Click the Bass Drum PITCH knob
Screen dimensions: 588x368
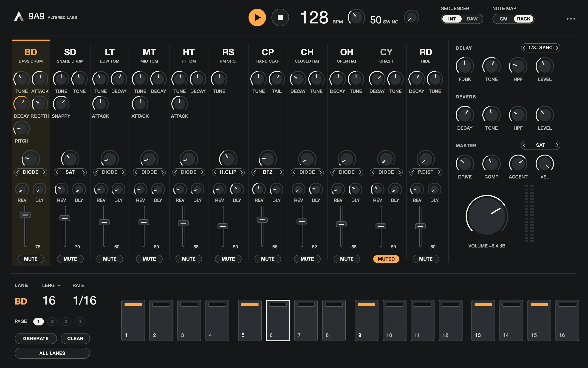tap(21, 129)
